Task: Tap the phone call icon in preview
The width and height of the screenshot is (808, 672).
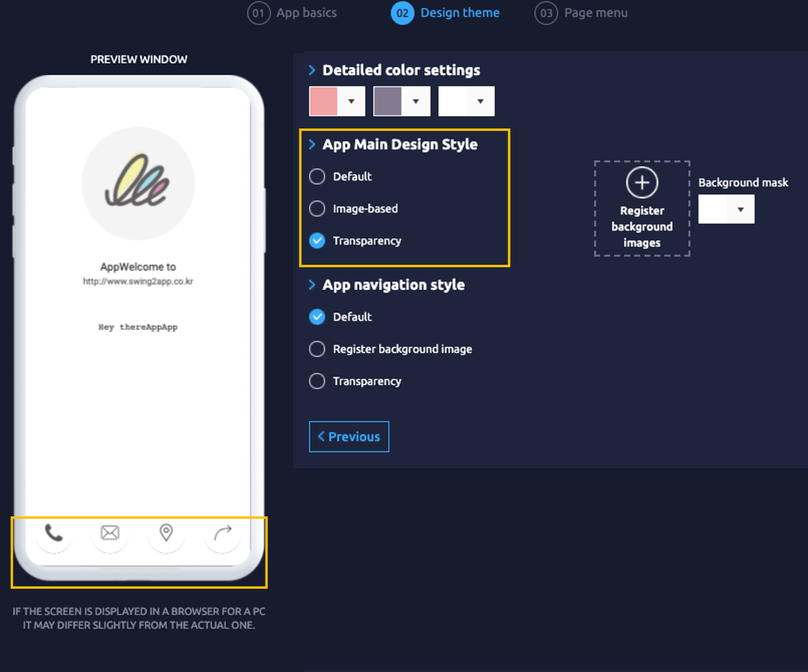Action: tap(54, 533)
